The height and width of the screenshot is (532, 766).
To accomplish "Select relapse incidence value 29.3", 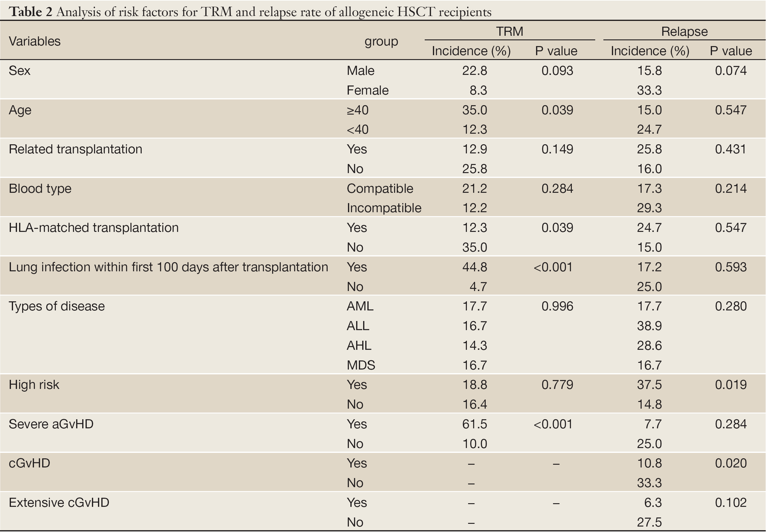I will tap(649, 208).
